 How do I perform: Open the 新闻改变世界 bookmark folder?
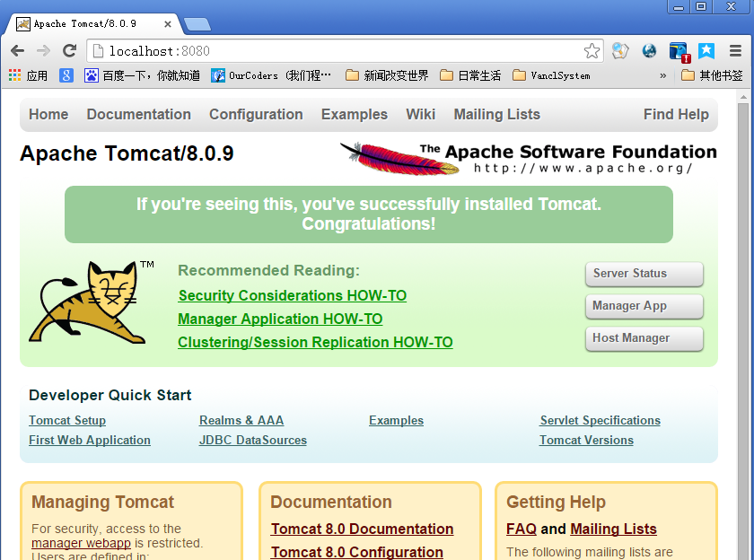(387, 75)
